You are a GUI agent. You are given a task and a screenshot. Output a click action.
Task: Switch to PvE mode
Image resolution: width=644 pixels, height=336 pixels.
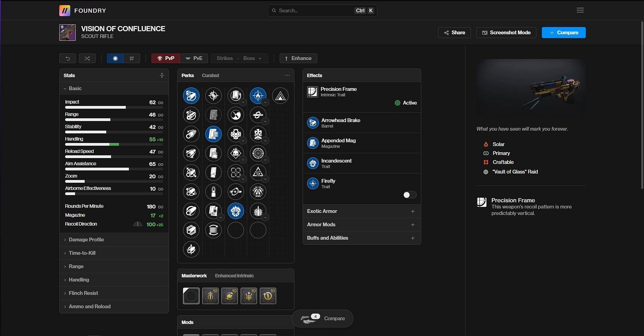194,58
